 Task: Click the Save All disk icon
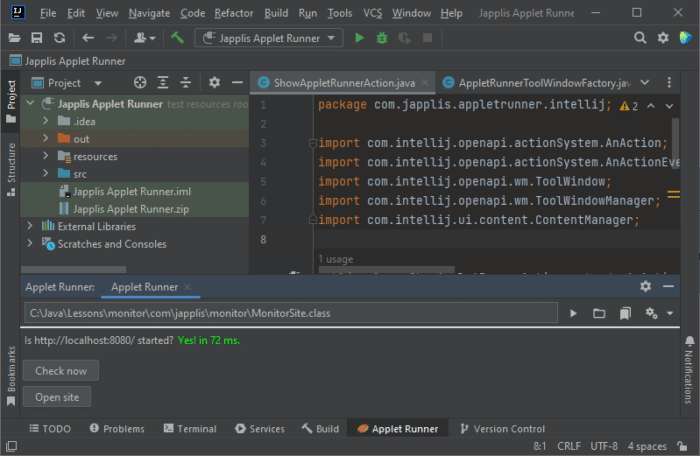37,38
